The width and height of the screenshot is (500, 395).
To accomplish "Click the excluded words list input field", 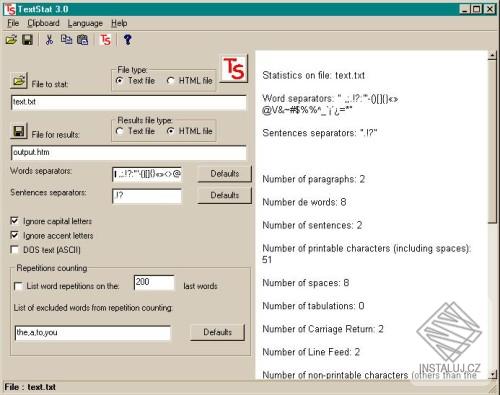I will tap(93, 333).
